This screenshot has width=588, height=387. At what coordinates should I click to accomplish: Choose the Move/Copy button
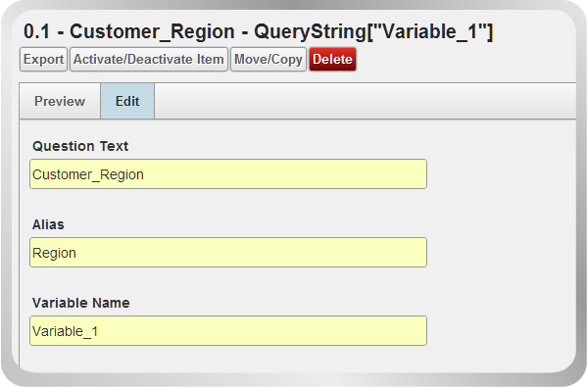point(269,59)
